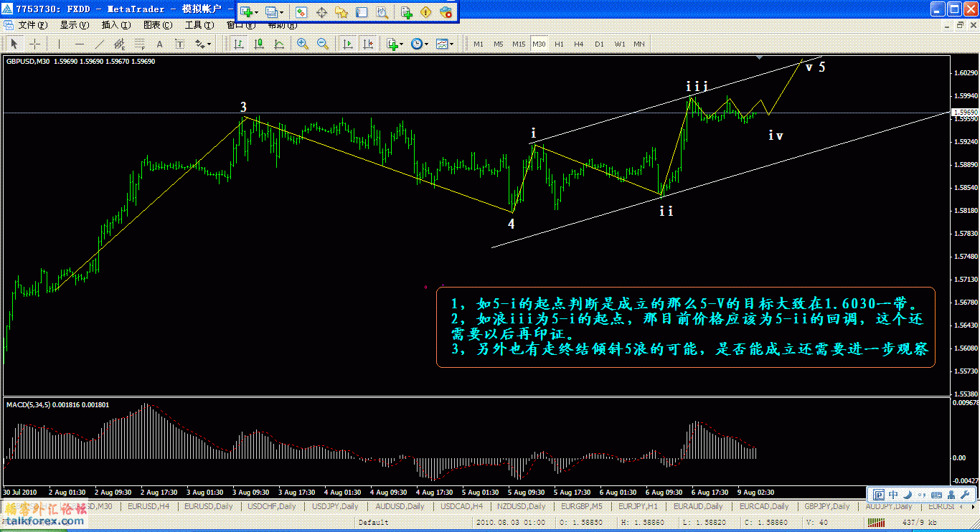The image size is (980, 532).
Task: Select the trendline drawing tool
Action: click(x=99, y=44)
